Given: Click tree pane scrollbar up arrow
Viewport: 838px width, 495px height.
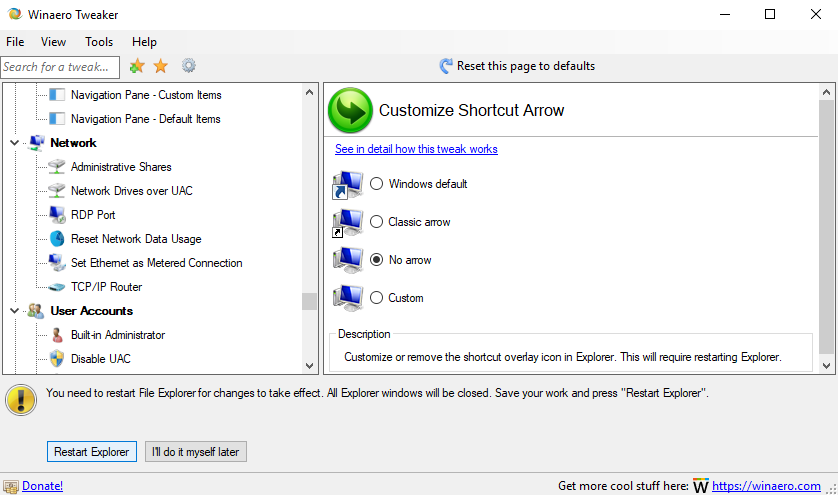Looking at the screenshot, I should pos(309,92).
